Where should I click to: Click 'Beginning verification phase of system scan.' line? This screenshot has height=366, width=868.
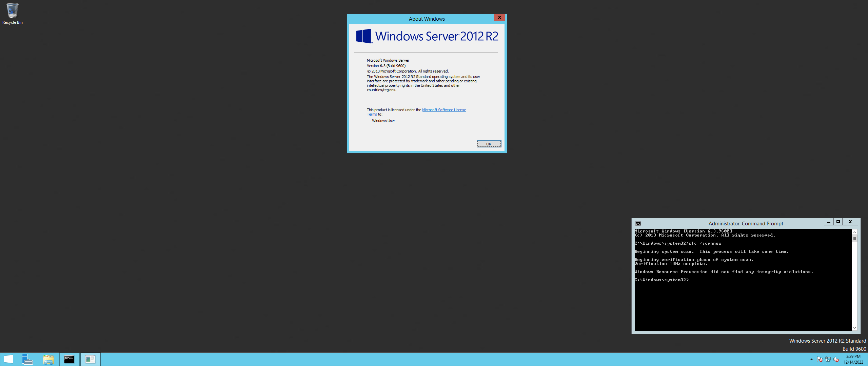(694, 260)
